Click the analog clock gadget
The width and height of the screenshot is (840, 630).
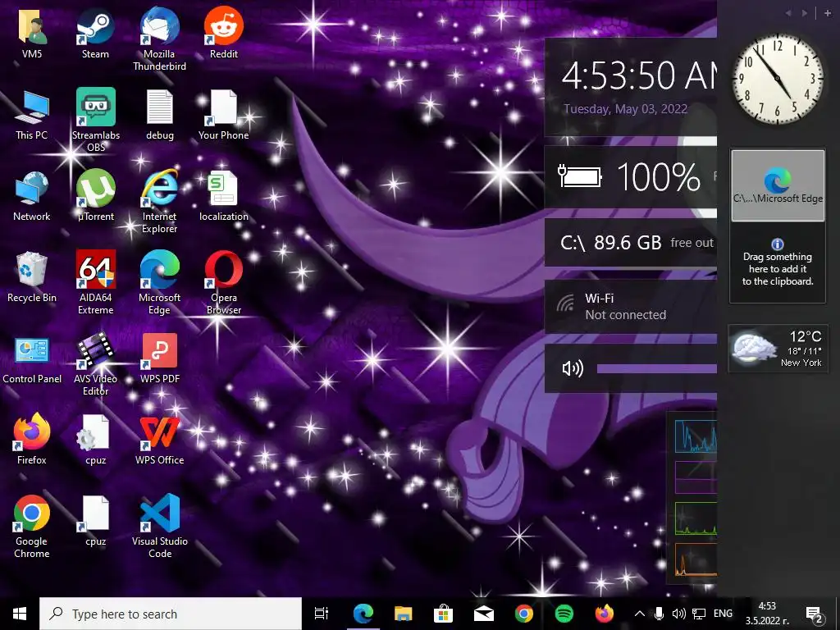[x=778, y=79]
